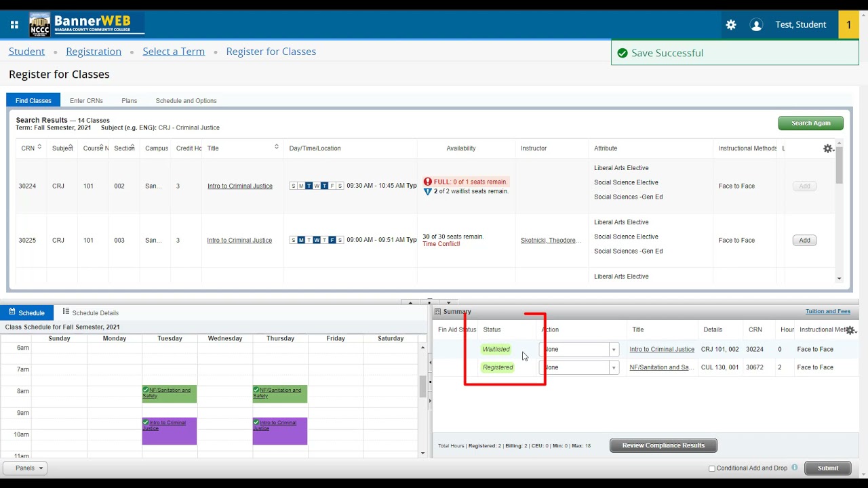Click the Summary panel header icon
Viewport: 868px width, 488px height.
coord(437,312)
